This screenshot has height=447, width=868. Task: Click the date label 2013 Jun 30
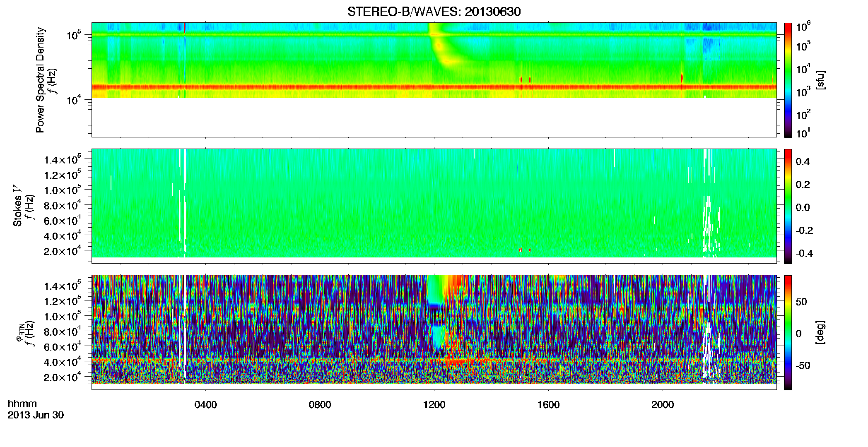[x=36, y=415]
